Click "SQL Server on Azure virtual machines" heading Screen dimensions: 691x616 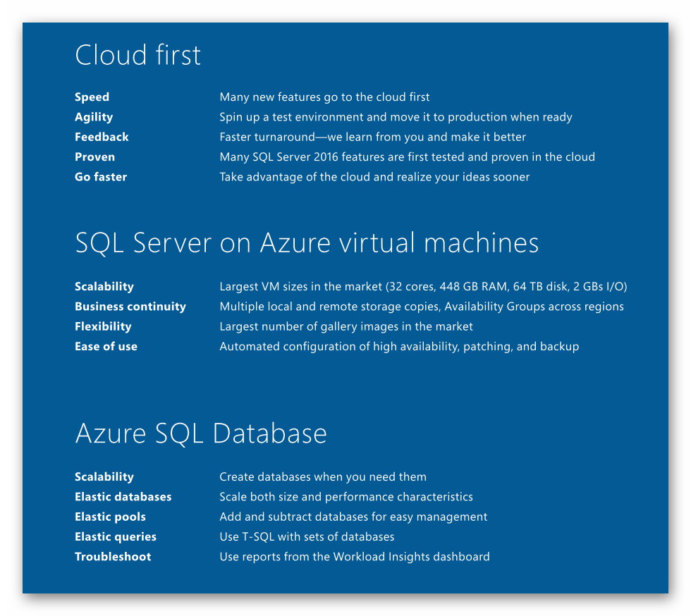tap(307, 243)
